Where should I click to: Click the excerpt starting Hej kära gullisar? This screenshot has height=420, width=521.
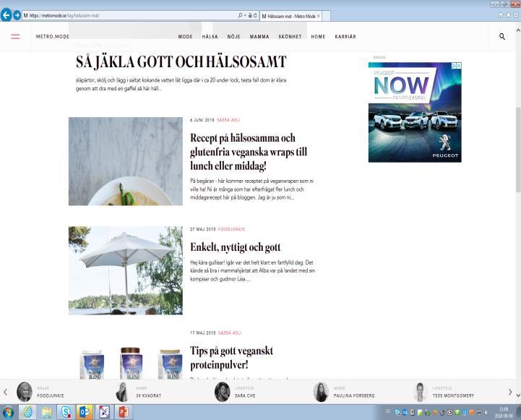pyautogui.click(x=252, y=271)
